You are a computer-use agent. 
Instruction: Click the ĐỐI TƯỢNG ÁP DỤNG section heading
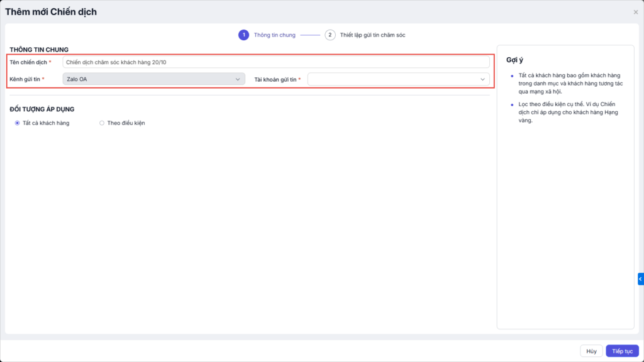[x=42, y=109]
